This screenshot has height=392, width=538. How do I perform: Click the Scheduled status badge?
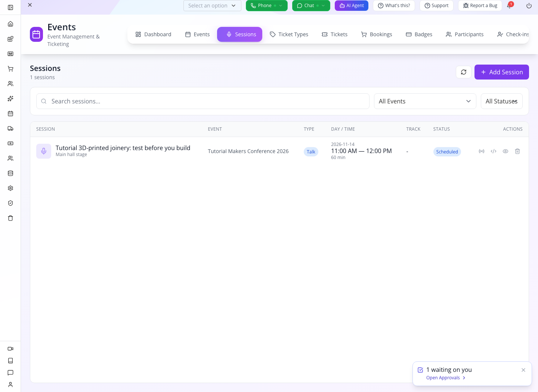[x=447, y=152]
